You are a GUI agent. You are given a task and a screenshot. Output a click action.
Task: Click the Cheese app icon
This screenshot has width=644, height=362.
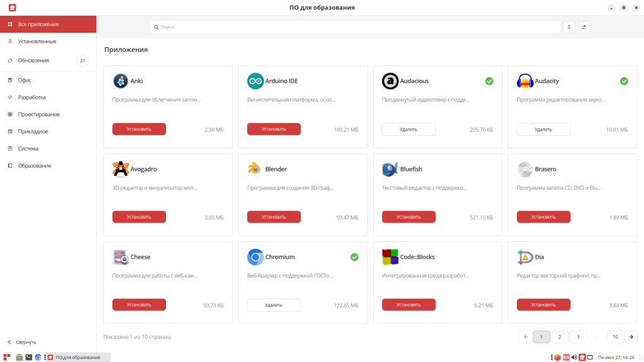coord(121,257)
